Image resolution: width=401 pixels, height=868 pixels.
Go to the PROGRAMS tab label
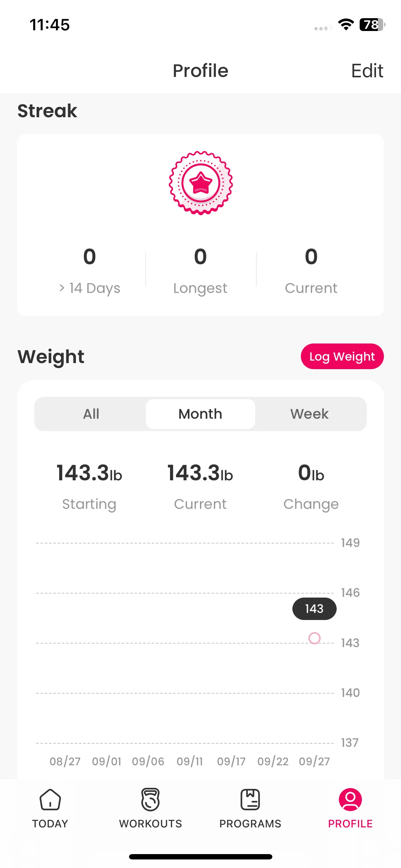click(x=250, y=824)
